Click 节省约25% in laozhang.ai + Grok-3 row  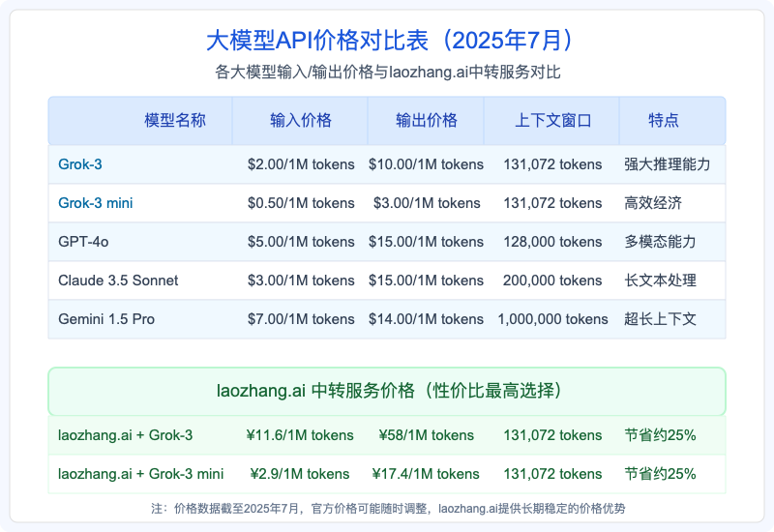tap(660, 434)
